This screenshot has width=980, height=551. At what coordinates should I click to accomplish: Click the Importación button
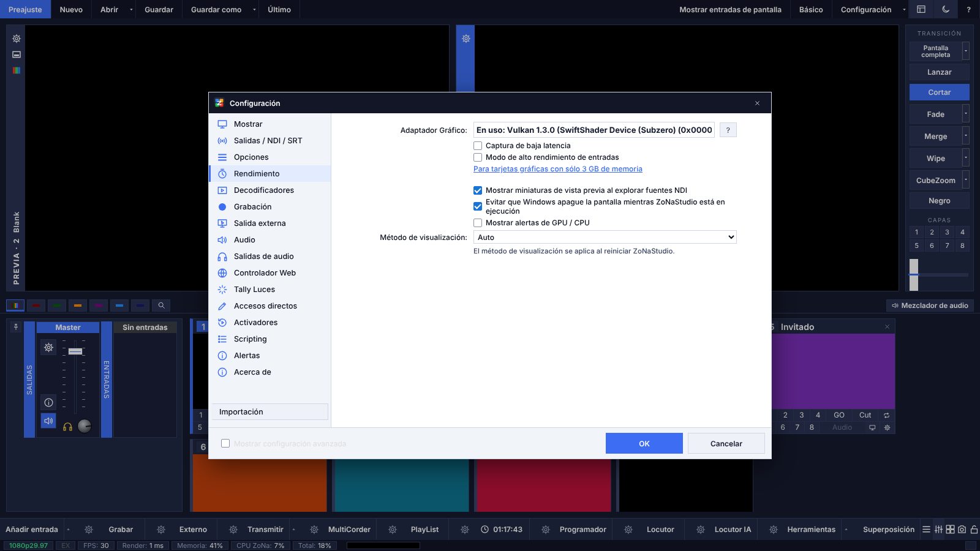pyautogui.click(x=269, y=411)
